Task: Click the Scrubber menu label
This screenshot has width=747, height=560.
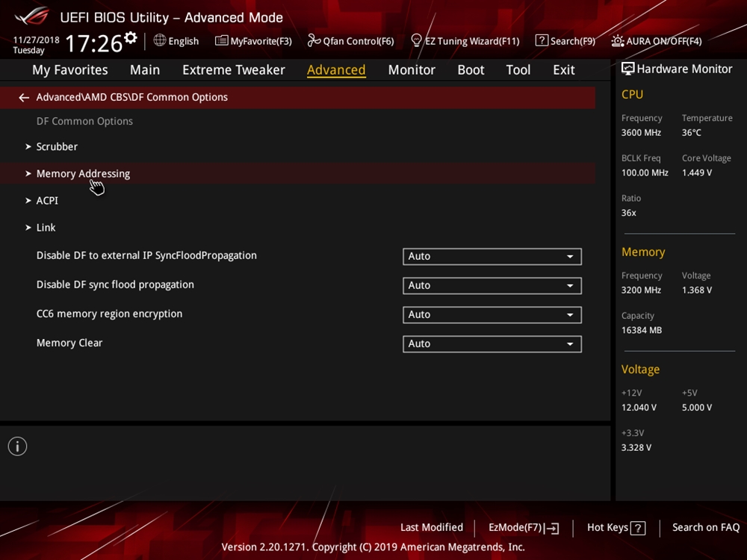Action: (x=57, y=146)
